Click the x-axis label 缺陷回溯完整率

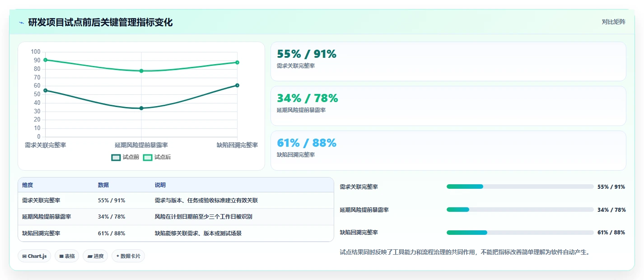point(237,145)
